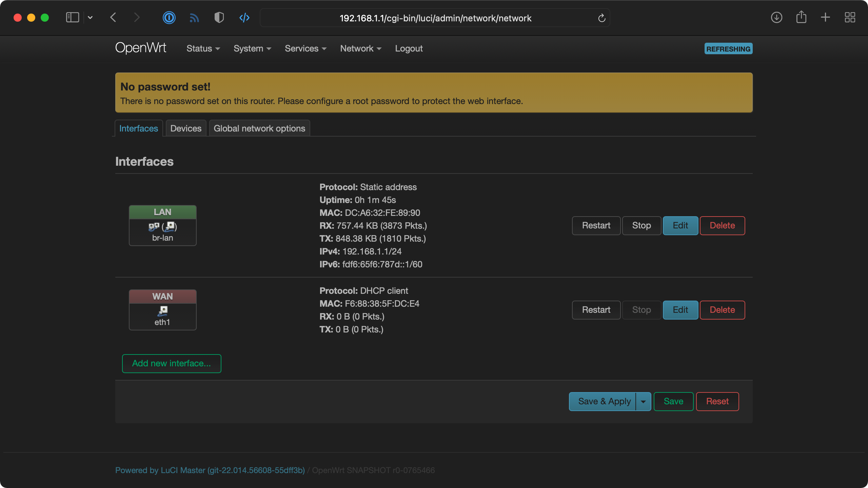Viewport: 868px width, 488px height.
Task: Switch to the Devices tab
Action: 186,128
